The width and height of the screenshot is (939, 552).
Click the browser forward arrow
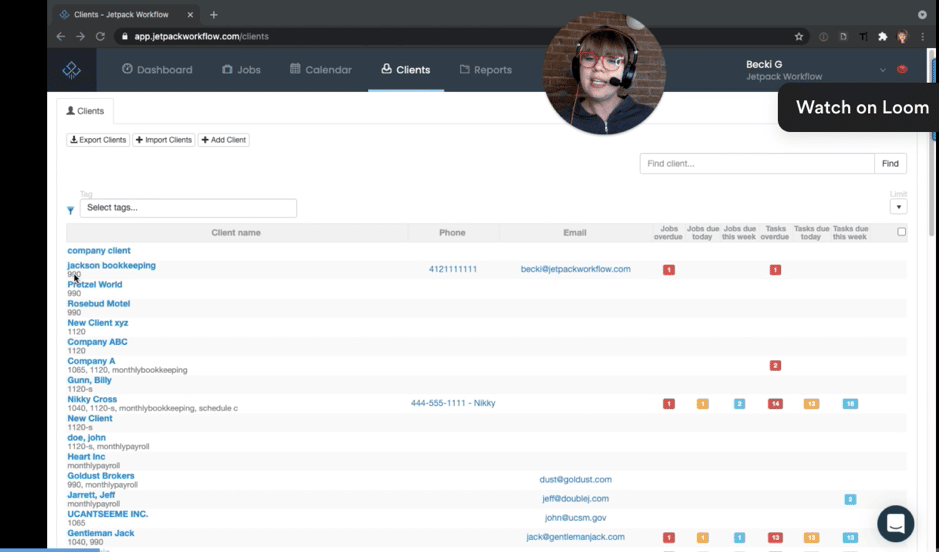[x=80, y=37]
